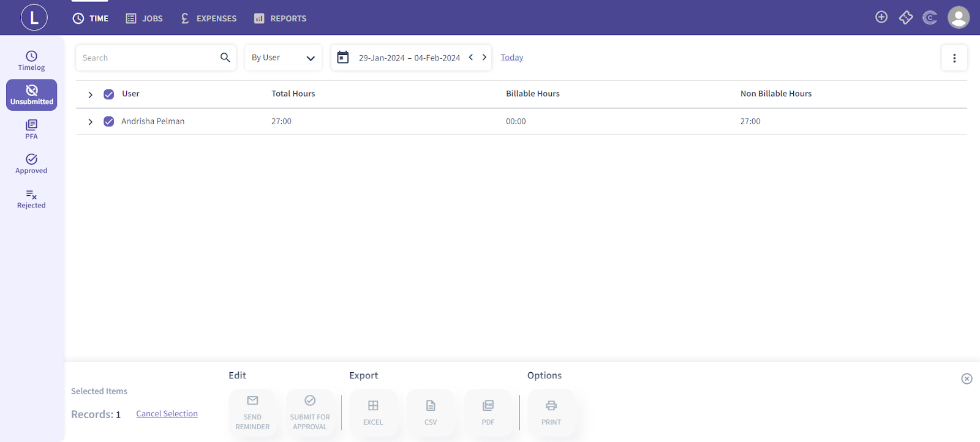Click the Today link

[512, 57]
